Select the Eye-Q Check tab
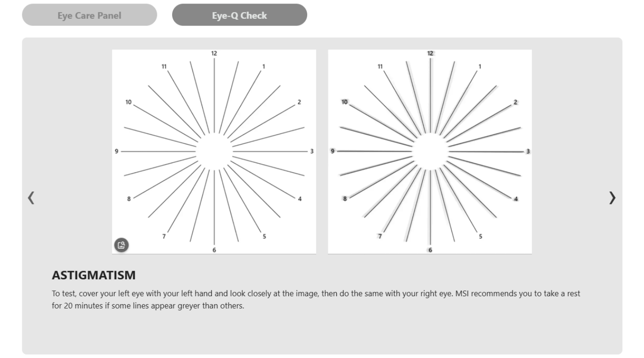Screen dimensions: 644x358 (239, 15)
